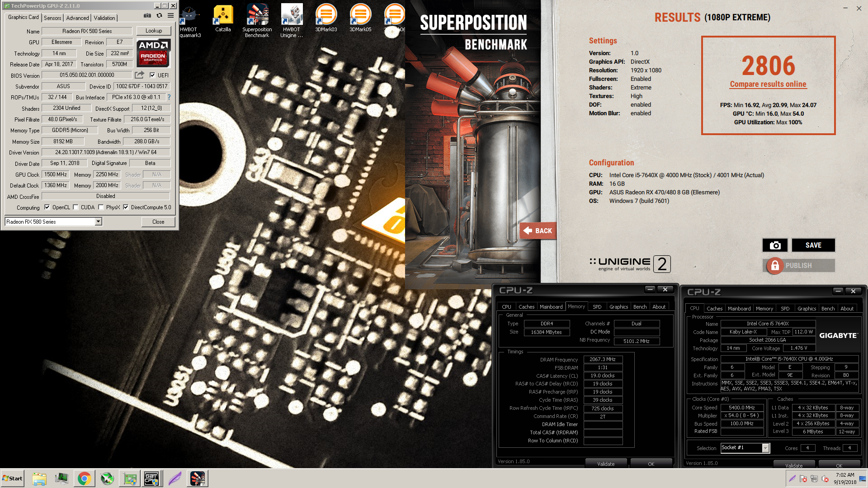Screen dimensions: 868x488
Task: Switch to the GBT CPU-Z taskbar button
Action: click(151, 479)
